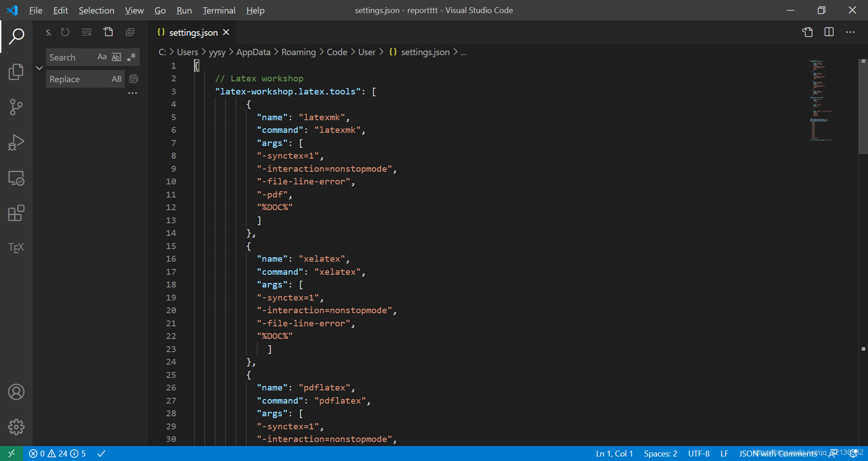Screen dimensions: 868x461
Task: Collapse the Replace row with chevron
Action: [x=39, y=68]
